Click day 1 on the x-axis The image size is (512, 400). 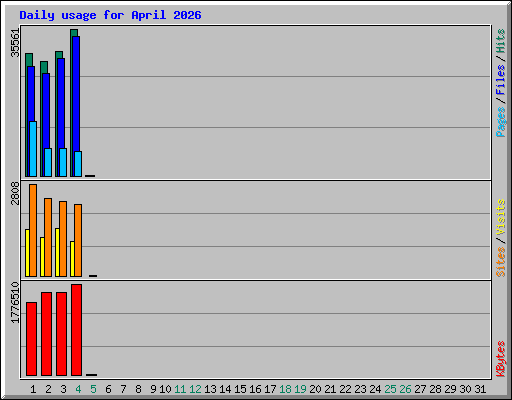33,389
